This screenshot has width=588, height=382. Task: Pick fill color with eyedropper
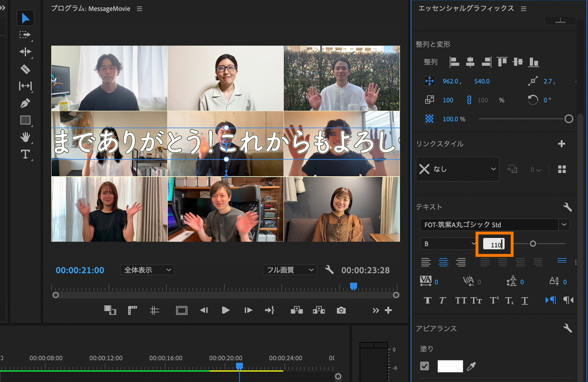pyautogui.click(x=472, y=366)
